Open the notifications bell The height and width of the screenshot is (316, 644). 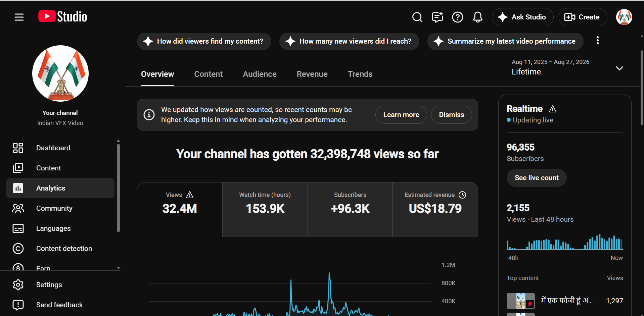pos(477,17)
